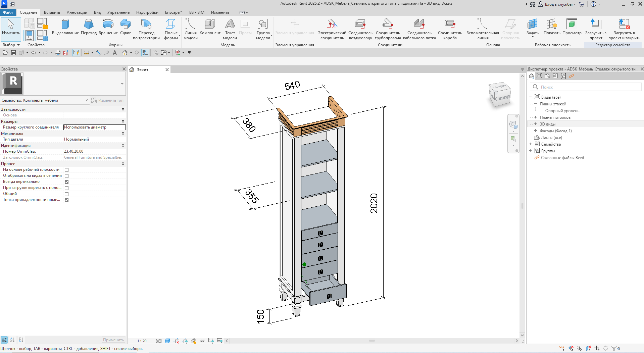Click the Save icon in quick access toolbar
The width and height of the screenshot is (644, 353).
point(13,53)
